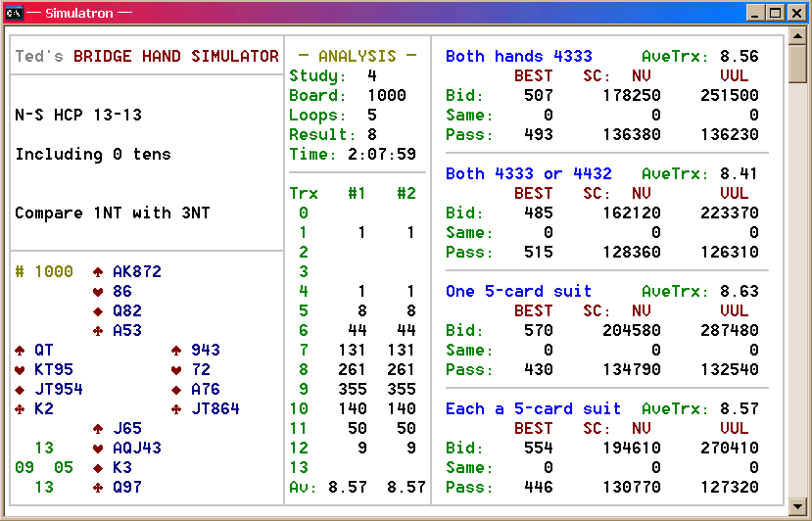Click the club symbol beside JT864
The image size is (812, 521).
tap(176, 409)
